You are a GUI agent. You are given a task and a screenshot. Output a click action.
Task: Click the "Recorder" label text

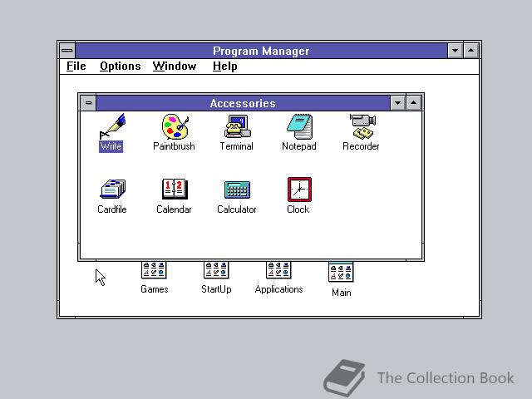pyautogui.click(x=361, y=146)
